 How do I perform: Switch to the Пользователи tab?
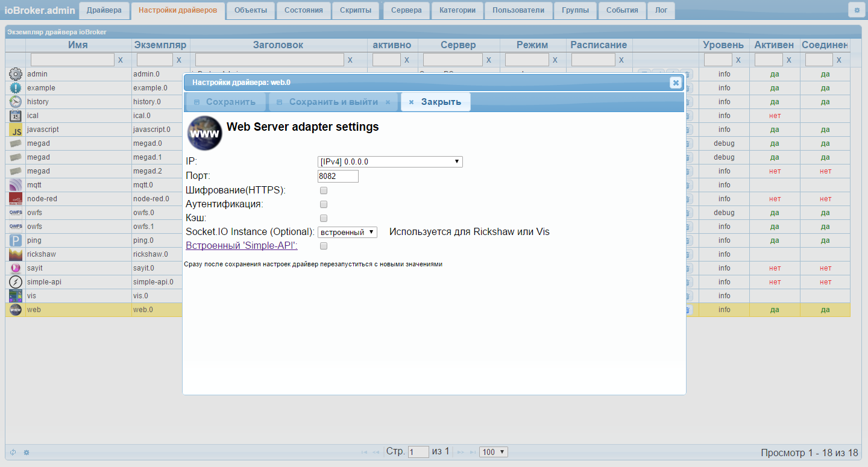point(518,10)
